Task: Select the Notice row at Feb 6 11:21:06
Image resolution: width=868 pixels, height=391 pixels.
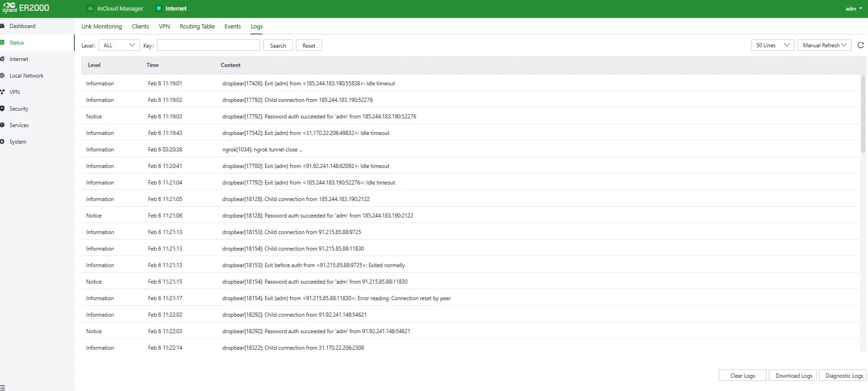Action: point(470,216)
